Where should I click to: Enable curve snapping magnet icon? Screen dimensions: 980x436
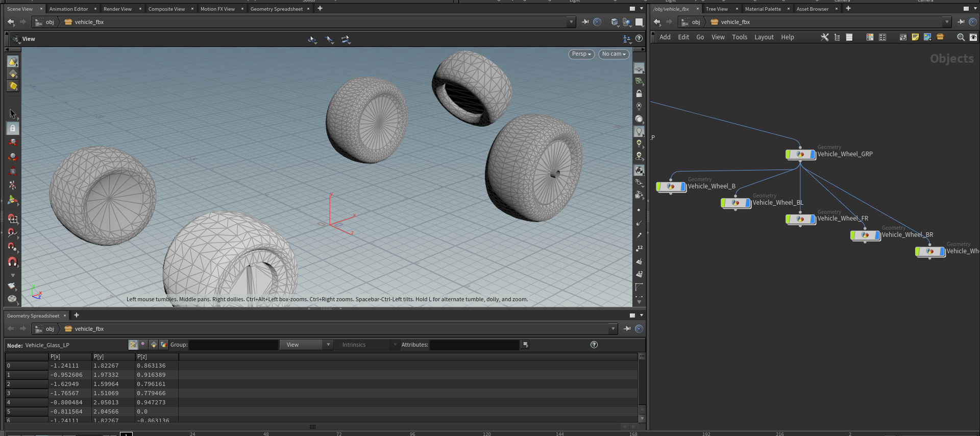coord(13,233)
